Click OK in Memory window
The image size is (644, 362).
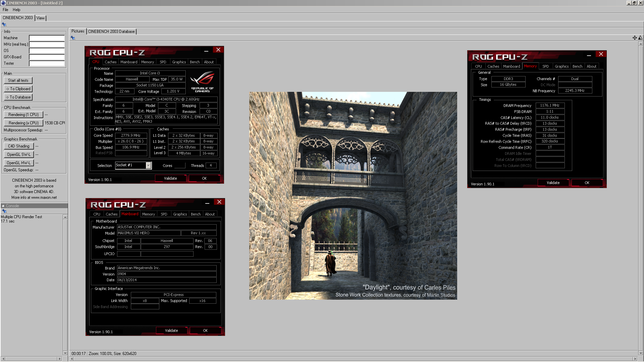click(x=587, y=183)
